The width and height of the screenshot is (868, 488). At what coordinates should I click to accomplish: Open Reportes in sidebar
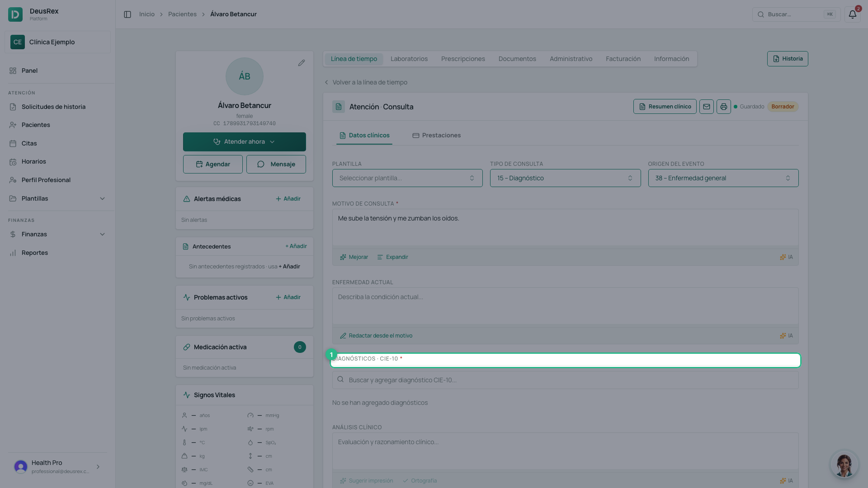[x=57, y=253]
